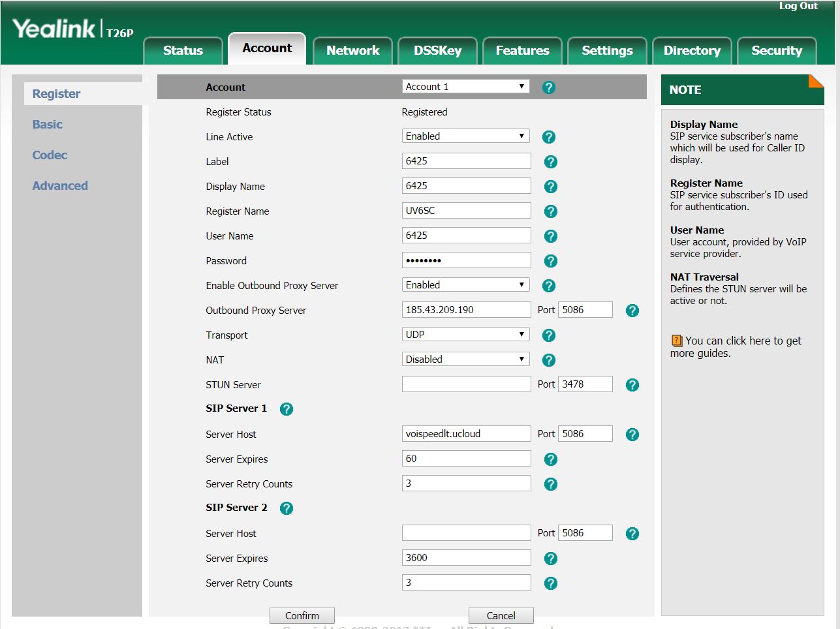Open help for the STUN Server port

coord(632,385)
